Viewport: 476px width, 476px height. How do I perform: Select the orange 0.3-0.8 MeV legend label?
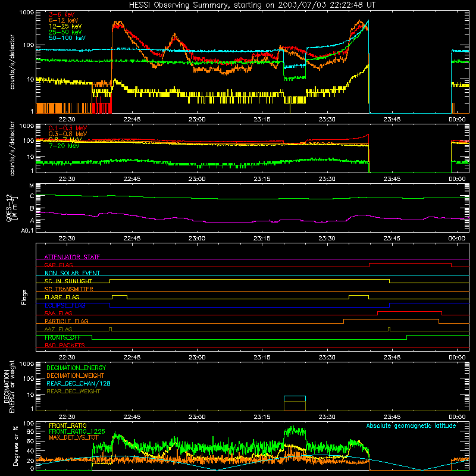pyautogui.click(x=68, y=134)
